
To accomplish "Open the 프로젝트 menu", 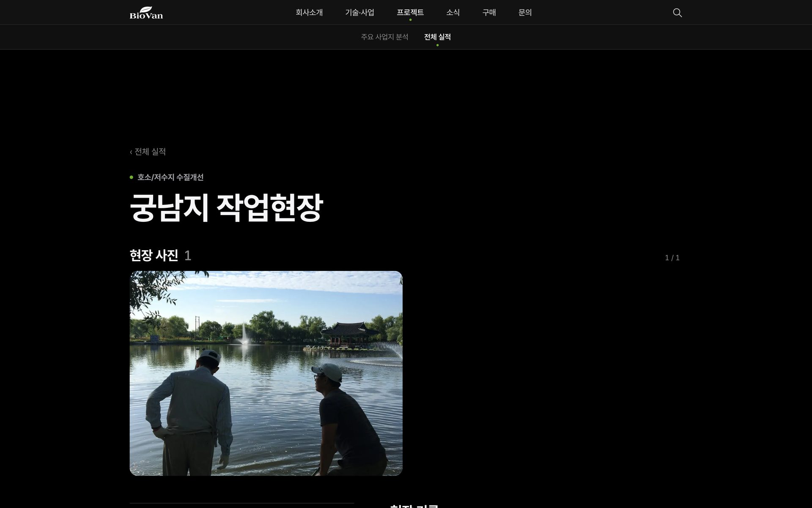I will tap(410, 13).
